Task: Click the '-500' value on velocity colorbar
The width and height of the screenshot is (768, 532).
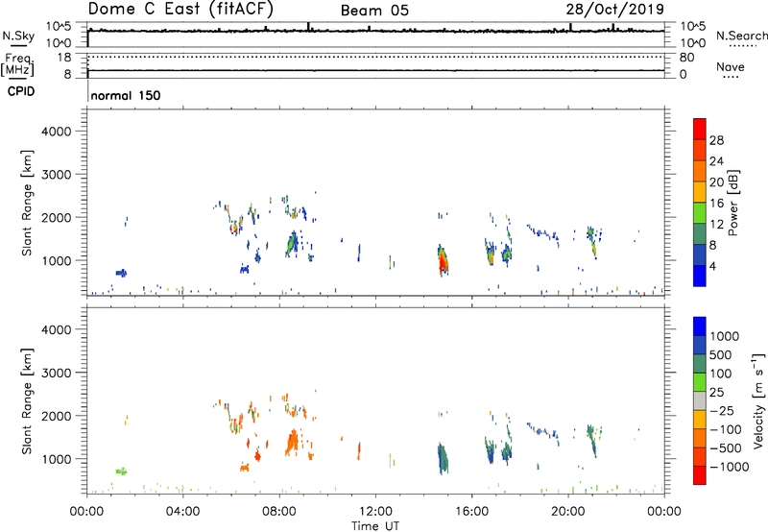Action: [726, 447]
